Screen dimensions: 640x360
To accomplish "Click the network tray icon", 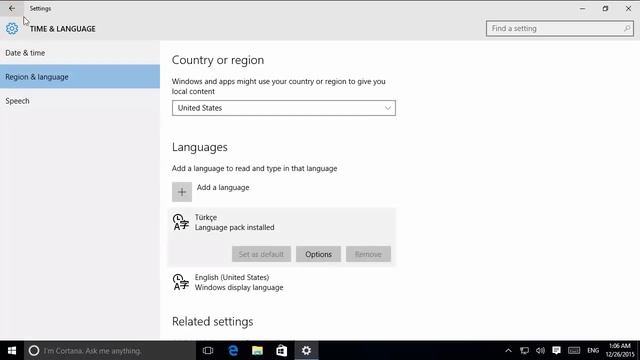I will point(524,351).
